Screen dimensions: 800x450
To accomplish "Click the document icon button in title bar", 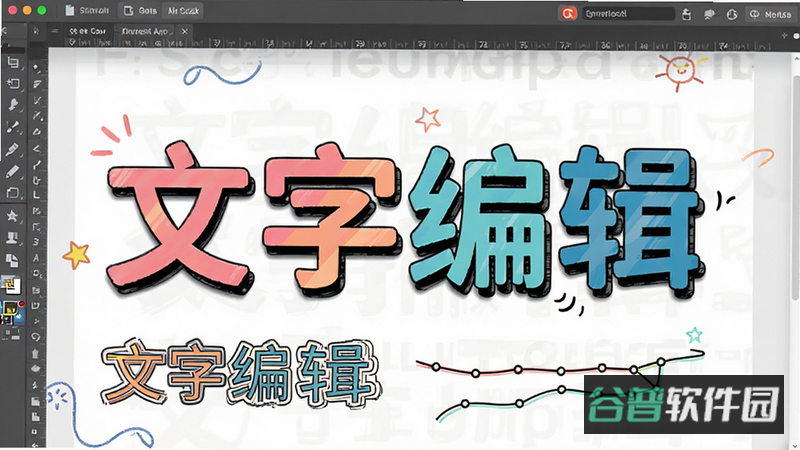I will pyautogui.click(x=87, y=10).
